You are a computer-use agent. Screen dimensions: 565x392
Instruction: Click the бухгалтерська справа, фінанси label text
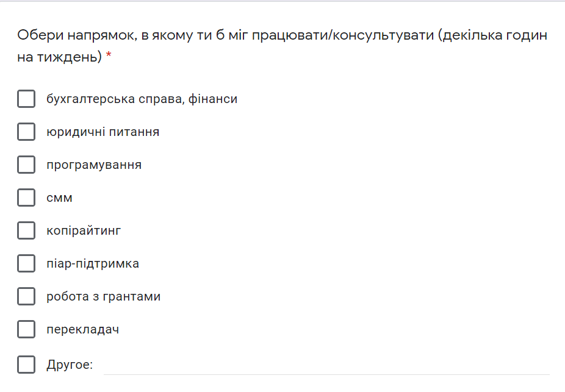pos(142,99)
